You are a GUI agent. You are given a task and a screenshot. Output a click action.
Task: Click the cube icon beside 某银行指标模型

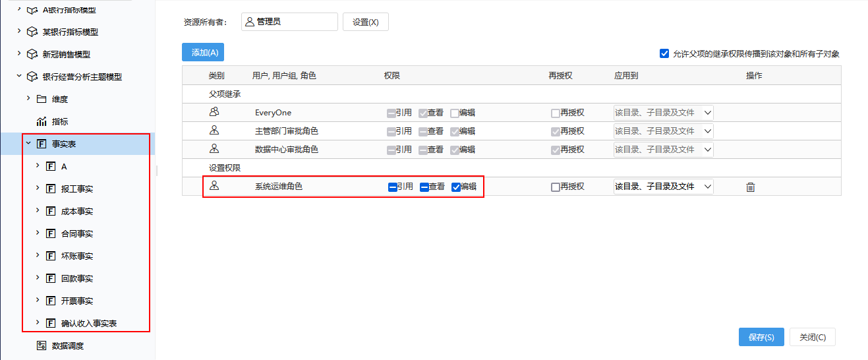click(x=32, y=32)
